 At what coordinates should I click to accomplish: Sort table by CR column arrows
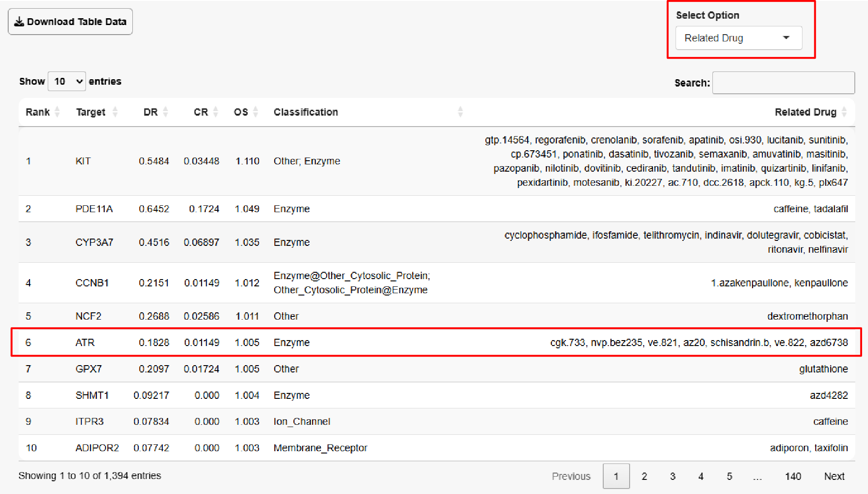pyautogui.click(x=216, y=112)
